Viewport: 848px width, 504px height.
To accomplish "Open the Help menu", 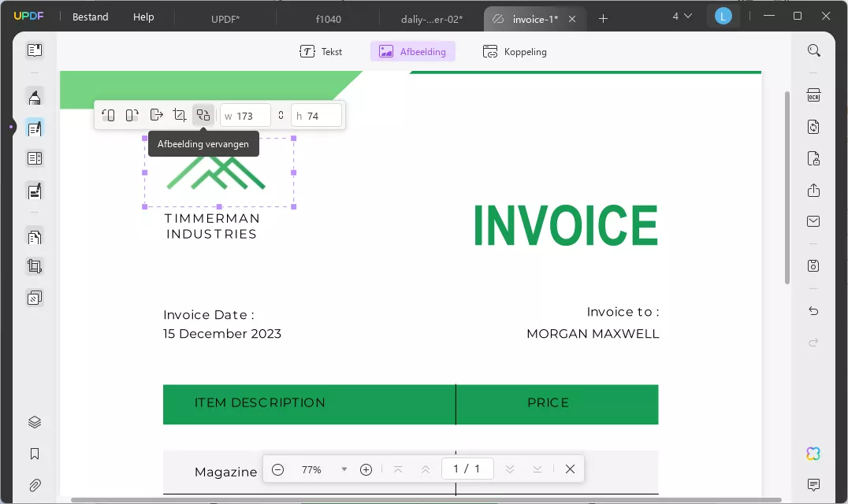I will [144, 17].
